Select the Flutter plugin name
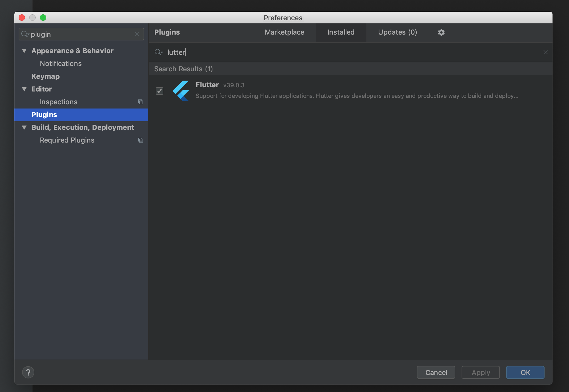 [207, 85]
